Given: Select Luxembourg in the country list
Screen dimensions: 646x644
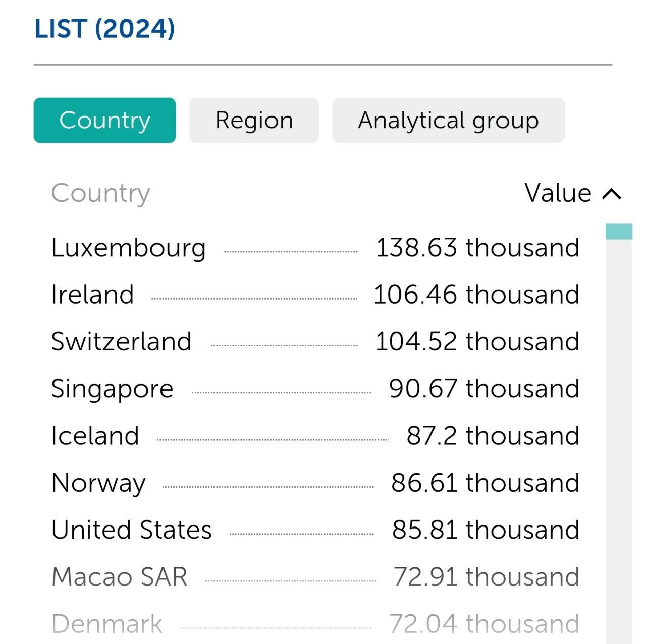Looking at the screenshot, I should coord(129,248).
